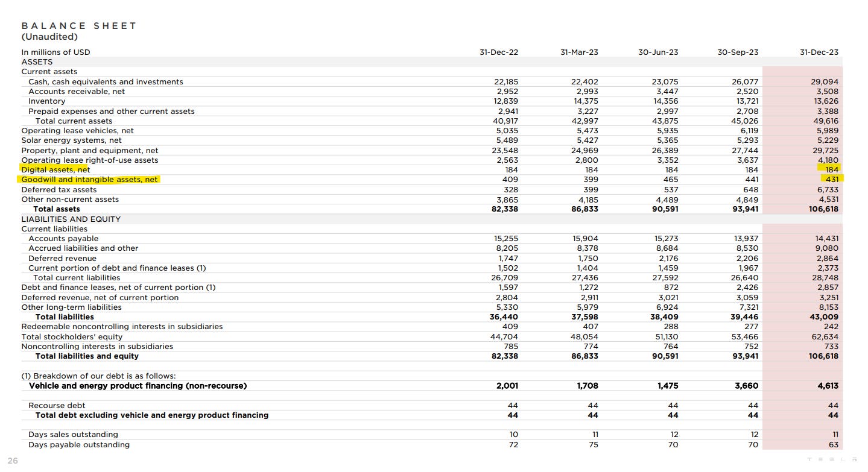Image resolution: width=868 pixels, height=472 pixels.
Task: Select deferred tax assets value 6,733
Action: pos(827,190)
